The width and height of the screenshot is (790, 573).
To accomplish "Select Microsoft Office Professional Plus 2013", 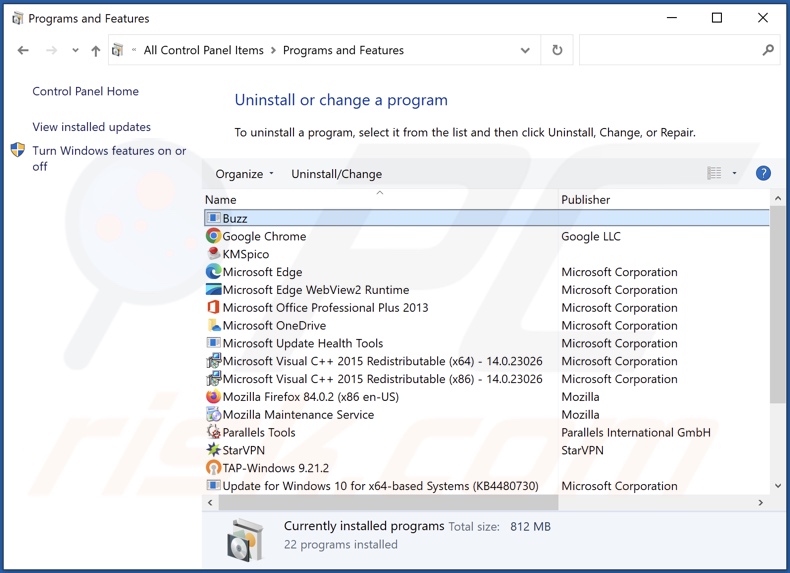I will click(x=325, y=307).
